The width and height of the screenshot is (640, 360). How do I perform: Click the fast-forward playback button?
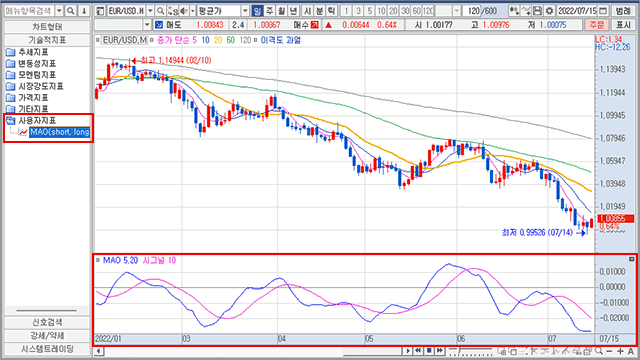(440, 351)
